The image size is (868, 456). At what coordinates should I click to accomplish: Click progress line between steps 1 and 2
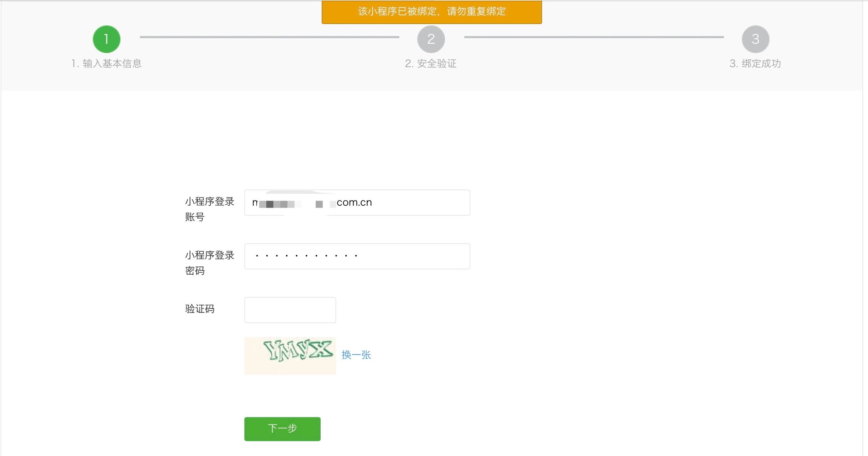pyautogui.click(x=269, y=37)
